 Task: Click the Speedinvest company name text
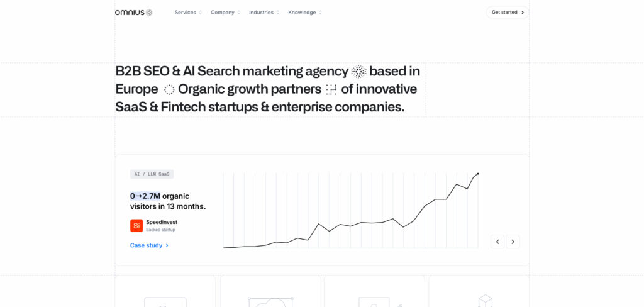[162, 222]
